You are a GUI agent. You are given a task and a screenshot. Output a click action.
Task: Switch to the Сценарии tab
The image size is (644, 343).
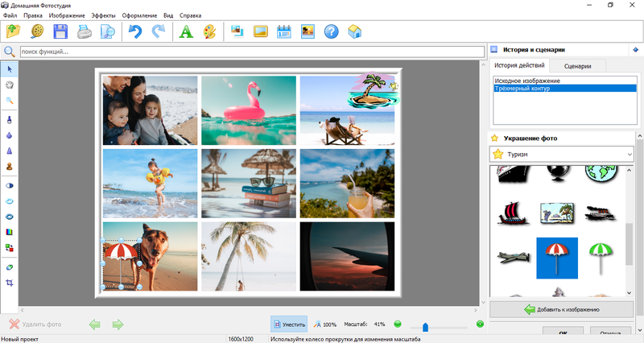[x=578, y=66]
